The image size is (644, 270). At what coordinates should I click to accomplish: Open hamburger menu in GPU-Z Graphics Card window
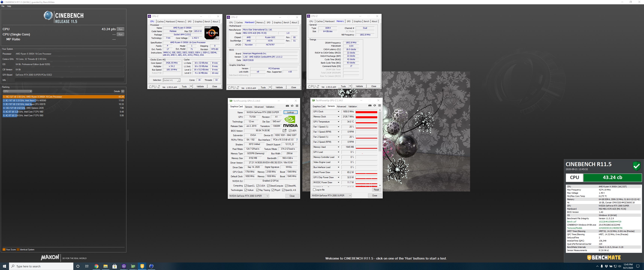point(297,106)
